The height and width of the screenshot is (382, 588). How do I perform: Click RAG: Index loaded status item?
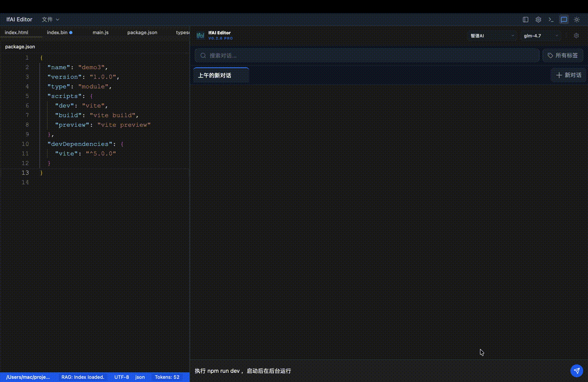[83, 377]
